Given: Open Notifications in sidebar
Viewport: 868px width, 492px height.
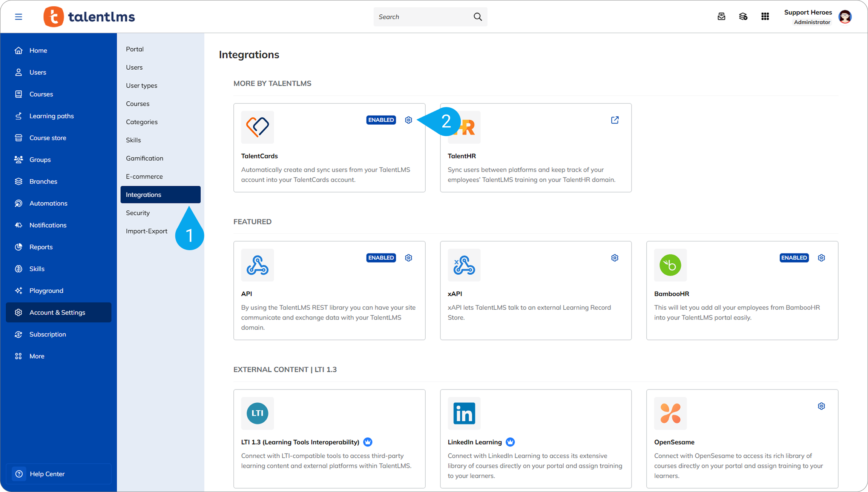Looking at the screenshot, I should click(x=58, y=225).
